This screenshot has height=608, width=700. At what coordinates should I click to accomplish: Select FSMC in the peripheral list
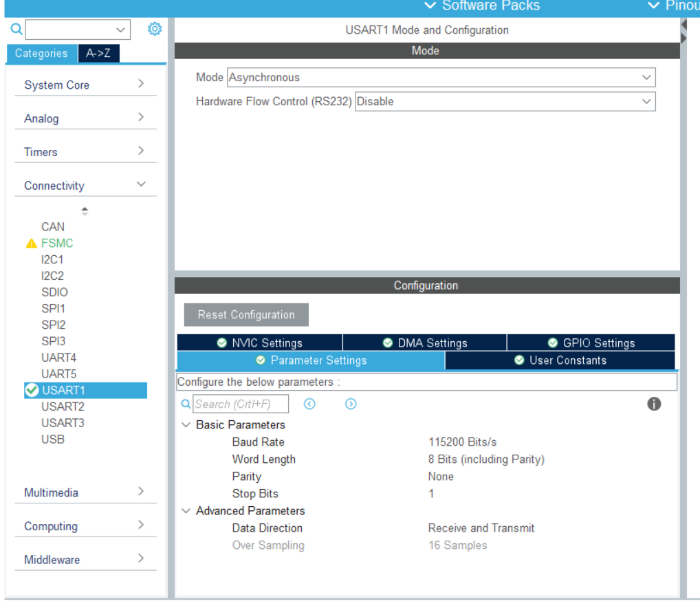coord(57,243)
